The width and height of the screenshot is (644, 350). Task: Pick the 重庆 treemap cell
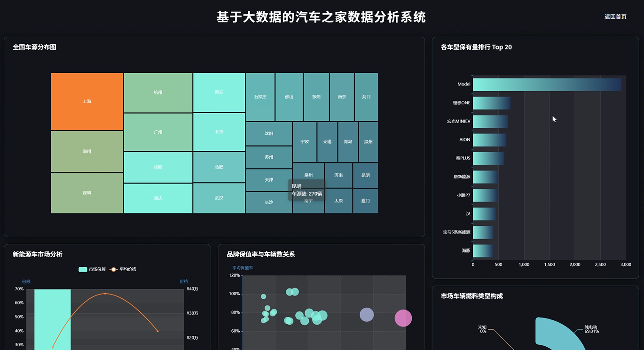coord(158,198)
